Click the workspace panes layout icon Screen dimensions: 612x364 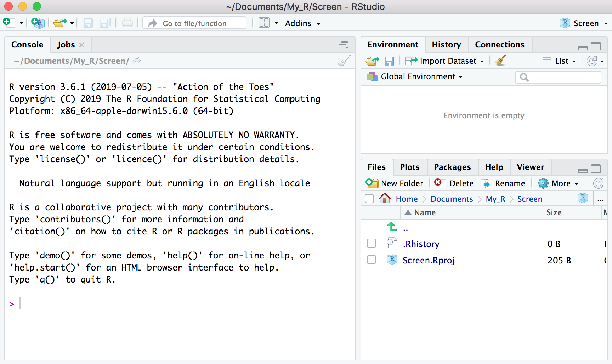click(264, 23)
